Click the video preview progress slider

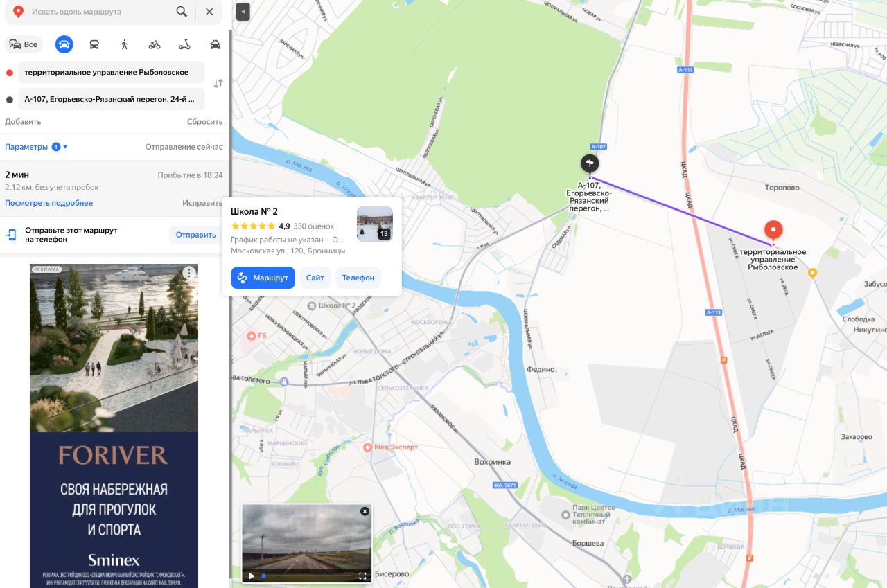coord(308,576)
